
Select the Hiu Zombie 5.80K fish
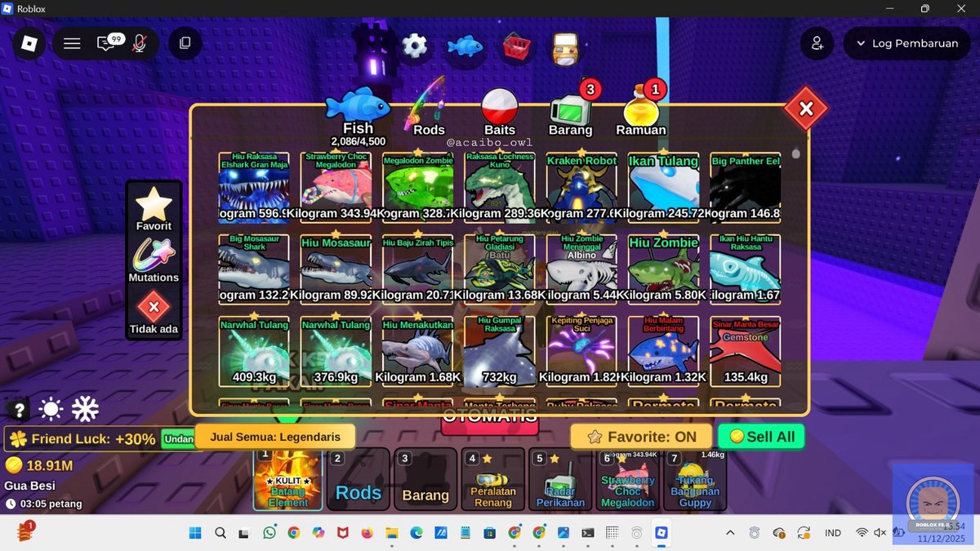coord(663,269)
